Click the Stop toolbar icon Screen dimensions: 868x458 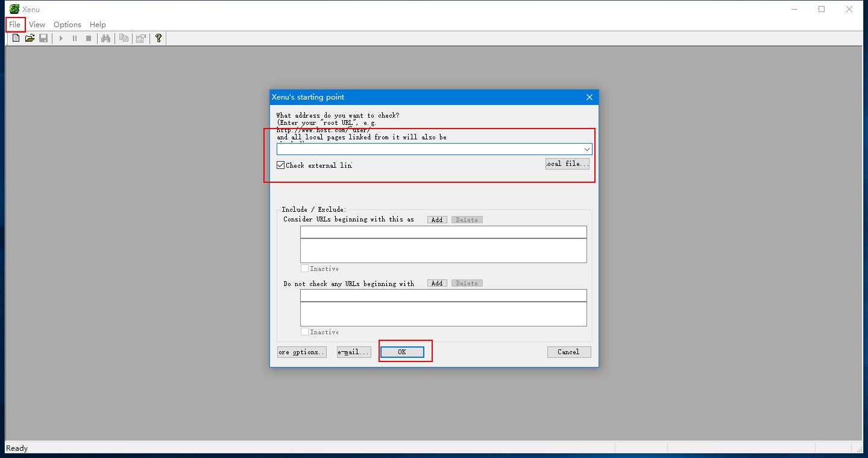pyautogui.click(x=89, y=38)
